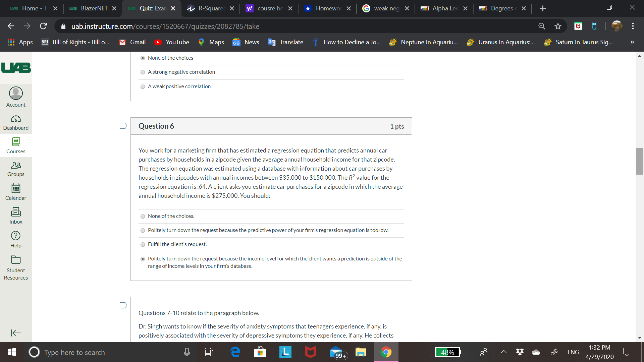The image size is (644, 362).
Task: Expand the hidden icons arrow in system tray
Action: coord(503,352)
